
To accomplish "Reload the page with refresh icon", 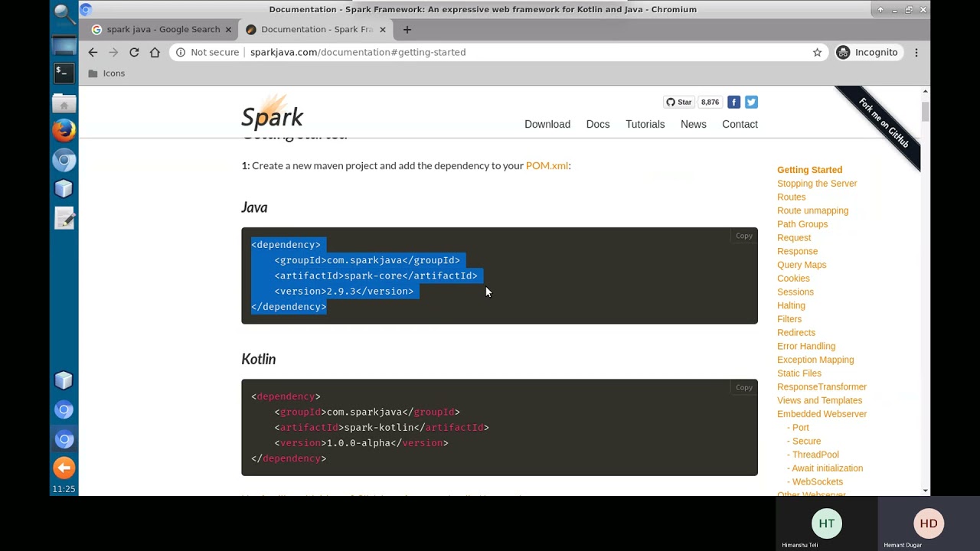I will [x=134, y=52].
